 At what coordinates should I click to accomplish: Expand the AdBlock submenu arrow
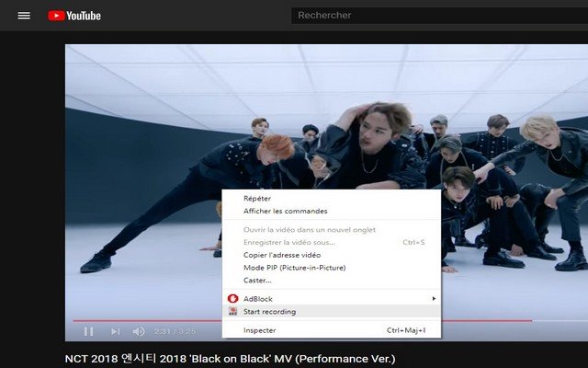tap(434, 298)
